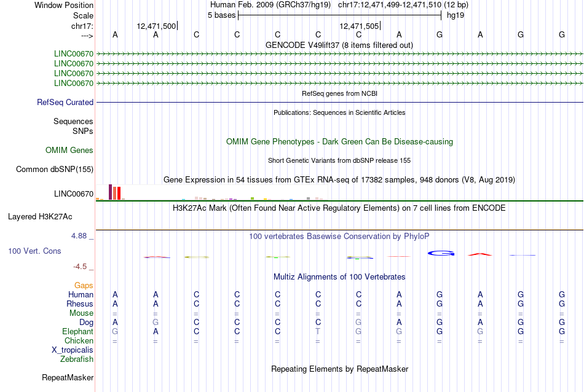
Task: Click the RepeatMasker track label
Action: (68, 377)
